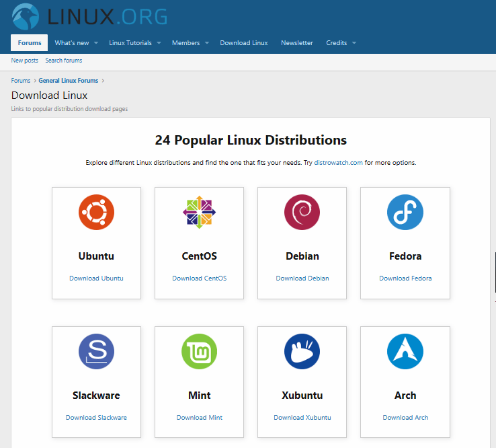
Task: Select the Forums tab
Action: 30,43
